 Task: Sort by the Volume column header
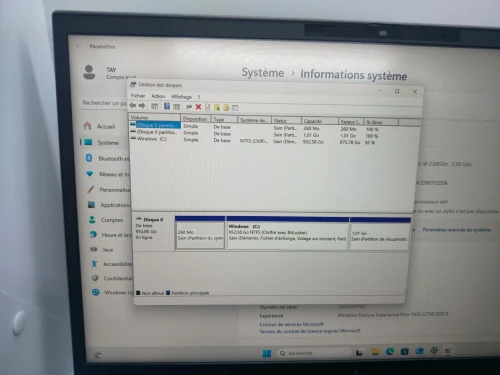pyautogui.click(x=155, y=117)
